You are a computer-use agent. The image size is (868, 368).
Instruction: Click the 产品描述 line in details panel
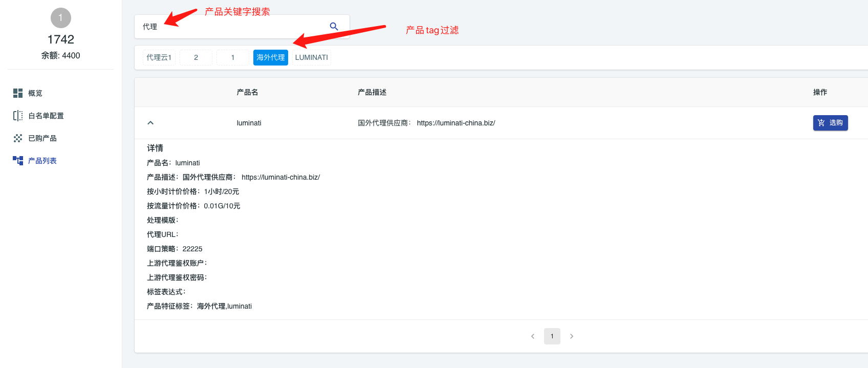pyautogui.click(x=233, y=177)
